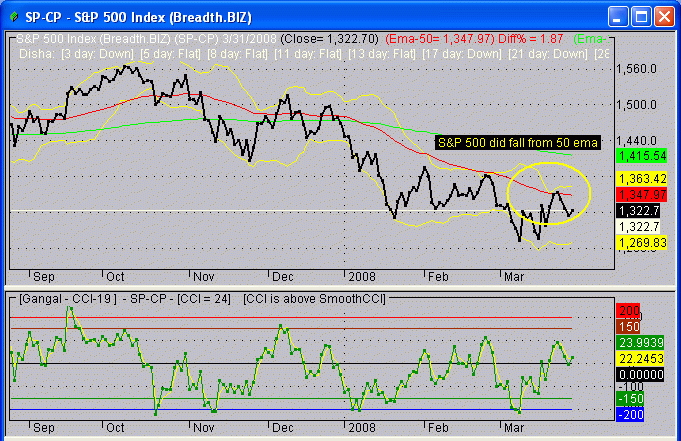Click the black 0.00000 zero-line tag

[x=641, y=375]
